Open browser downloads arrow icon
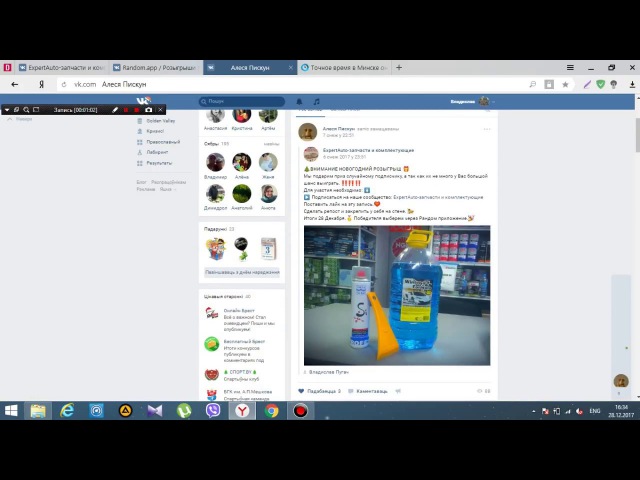This screenshot has height=480, width=640. [x=632, y=84]
